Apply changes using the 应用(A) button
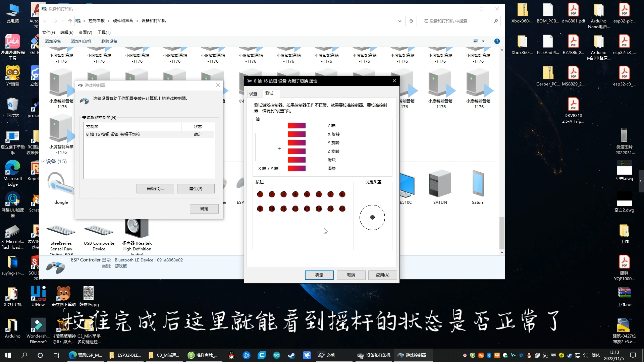The width and height of the screenshot is (644, 362). pyautogui.click(x=382, y=275)
